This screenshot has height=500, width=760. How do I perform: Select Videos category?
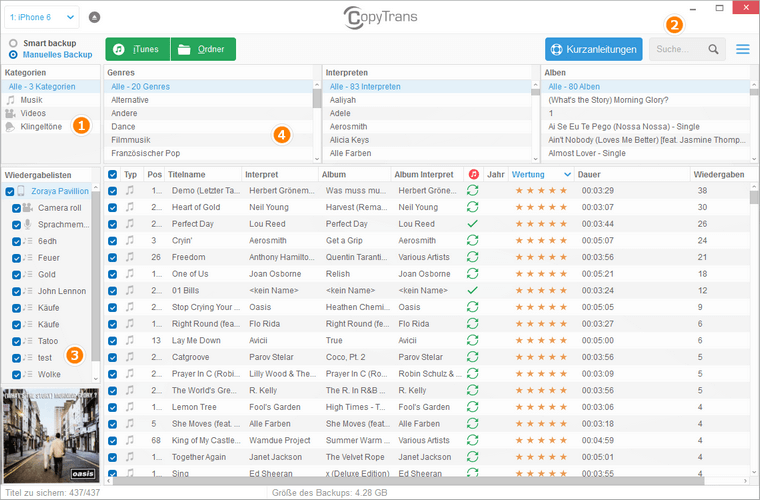[x=50, y=113]
